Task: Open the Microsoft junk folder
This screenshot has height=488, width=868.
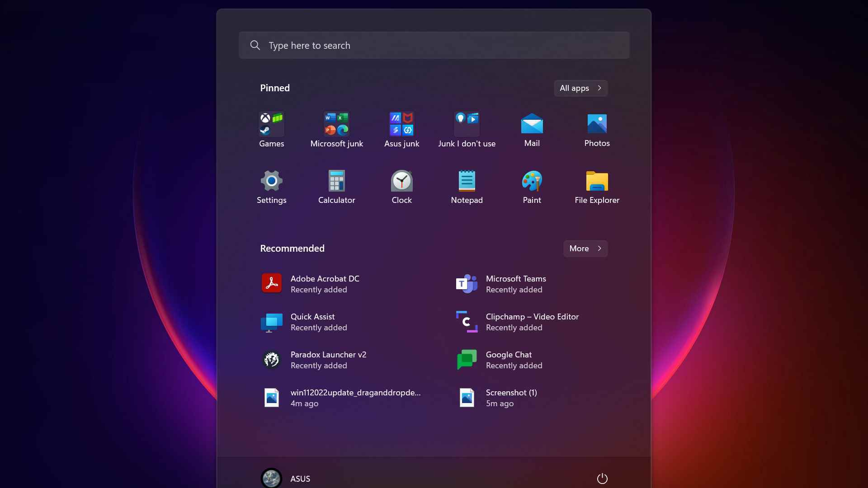Action: [336, 130]
